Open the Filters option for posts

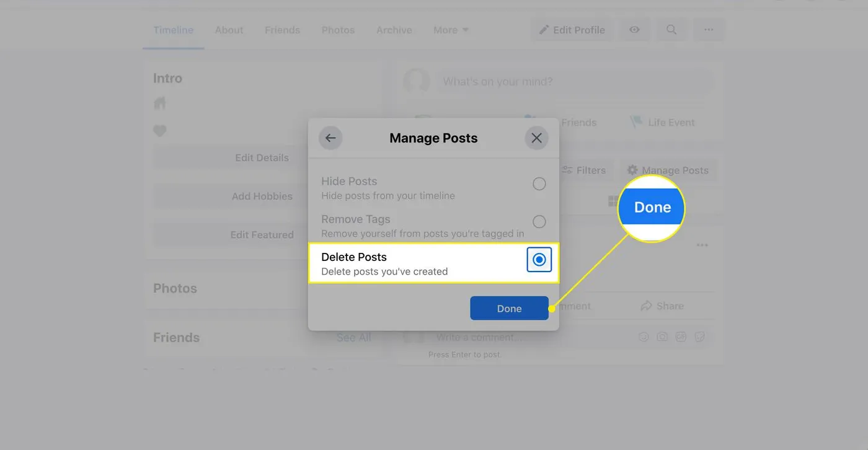click(x=583, y=170)
